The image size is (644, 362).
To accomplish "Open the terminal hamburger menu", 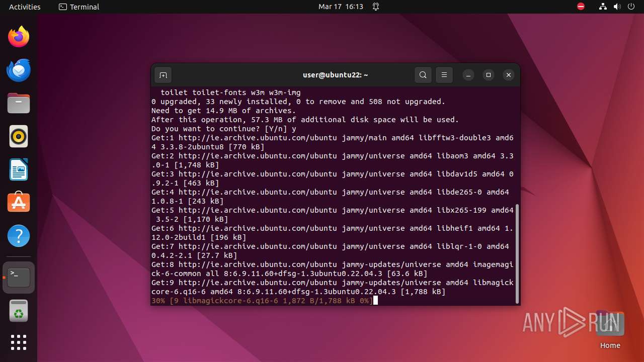I will pos(444,75).
